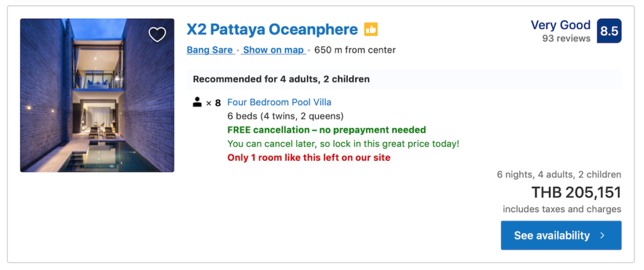This screenshot has height=270, width=644.
Task: Click the 6 beds description text
Action: click(x=286, y=116)
